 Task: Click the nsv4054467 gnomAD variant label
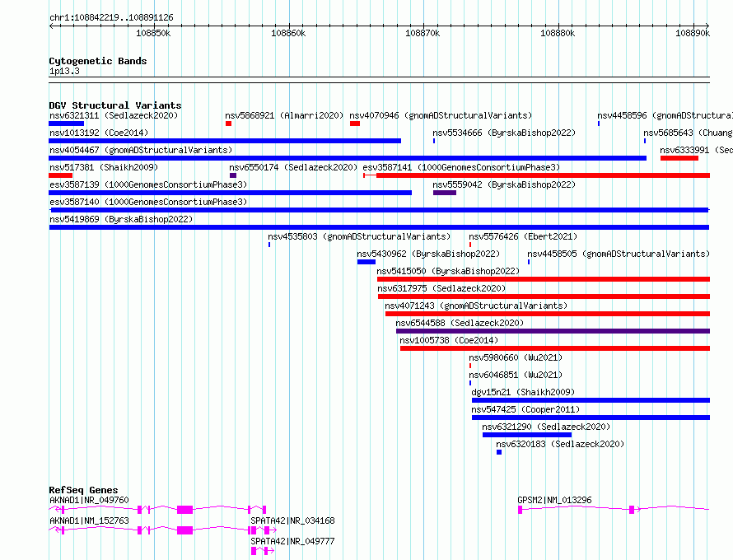(141, 150)
